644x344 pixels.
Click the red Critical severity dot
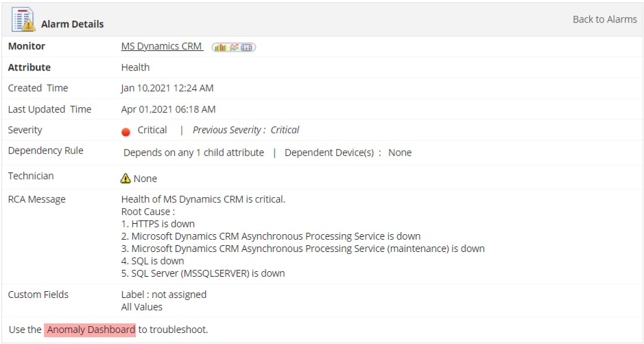126,132
